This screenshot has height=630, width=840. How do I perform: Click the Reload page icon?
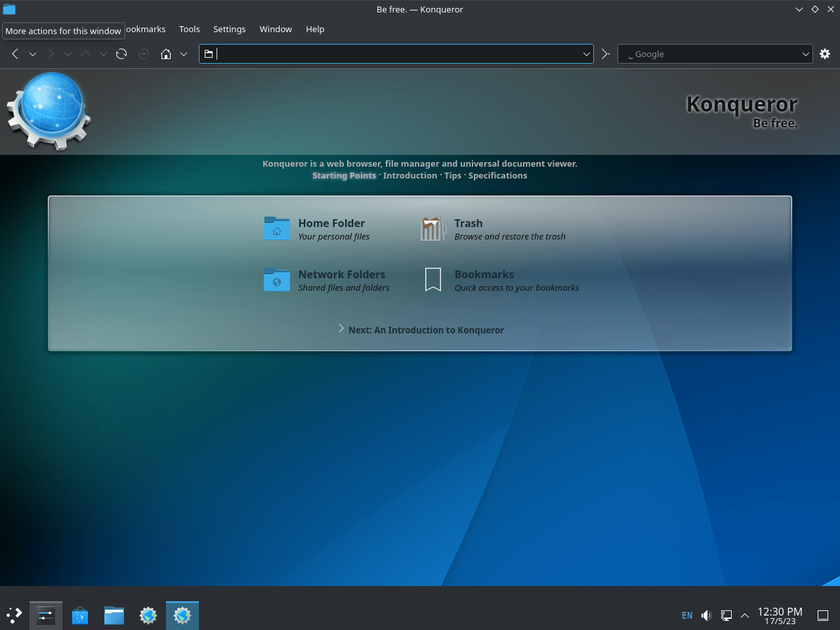pos(121,54)
